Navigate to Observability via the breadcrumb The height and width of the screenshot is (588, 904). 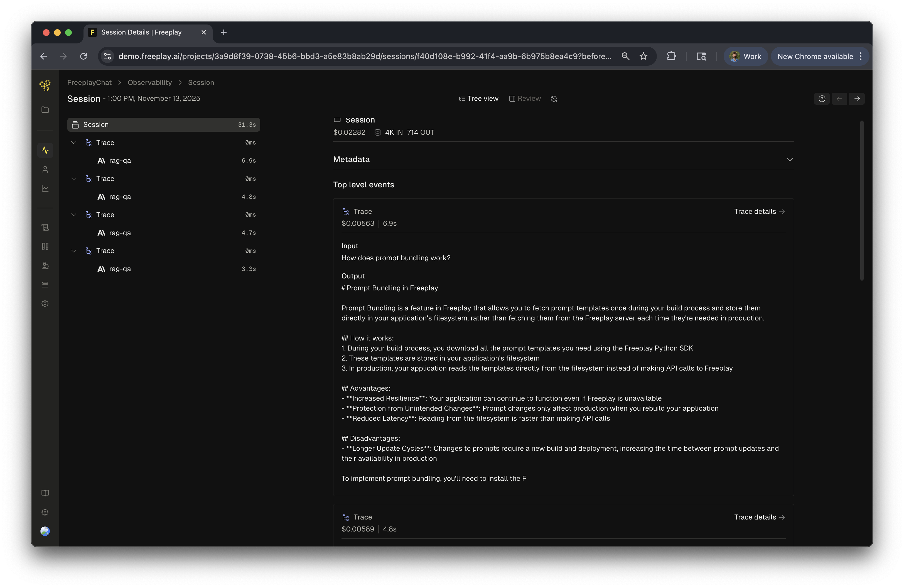(x=149, y=82)
